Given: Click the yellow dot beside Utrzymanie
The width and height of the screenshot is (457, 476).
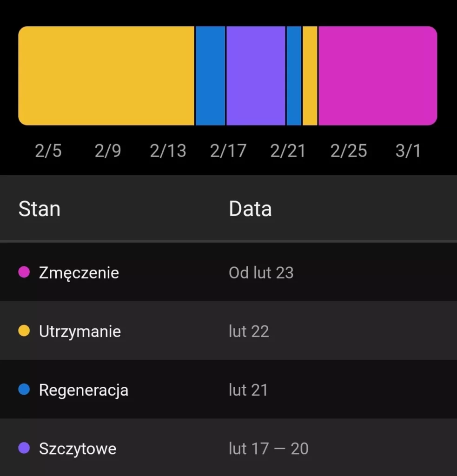Looking at the screenshot, I should 24,331.
